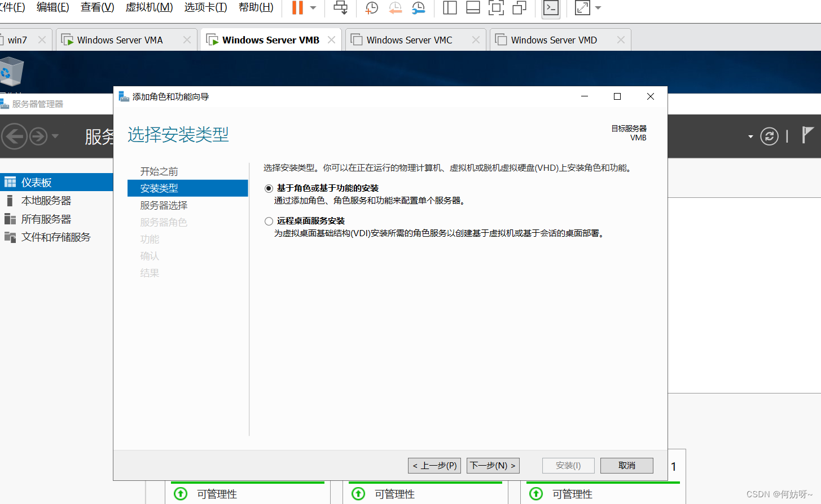Click the notifications flag icon
821x504 pixels.
pos(807,135)
